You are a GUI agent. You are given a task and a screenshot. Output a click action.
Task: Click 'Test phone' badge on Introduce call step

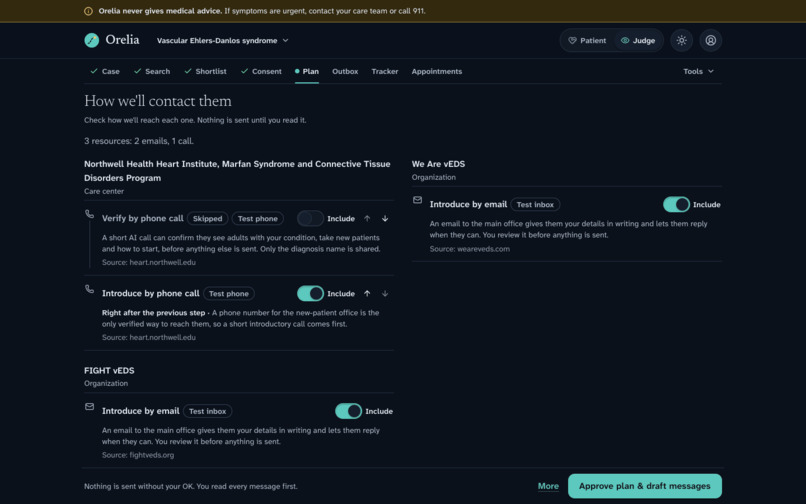point(229,294)
